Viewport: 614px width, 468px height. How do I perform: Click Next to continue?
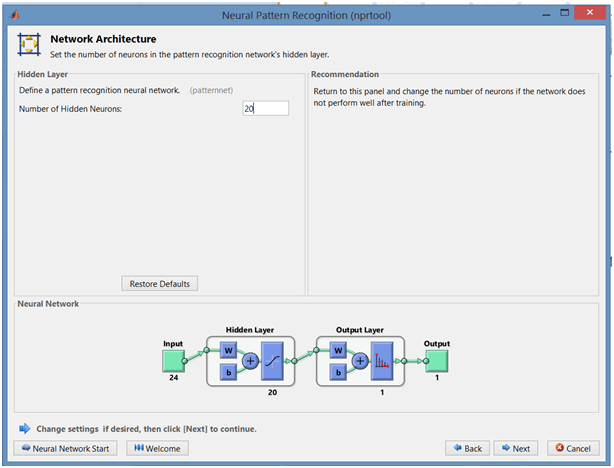516,448
